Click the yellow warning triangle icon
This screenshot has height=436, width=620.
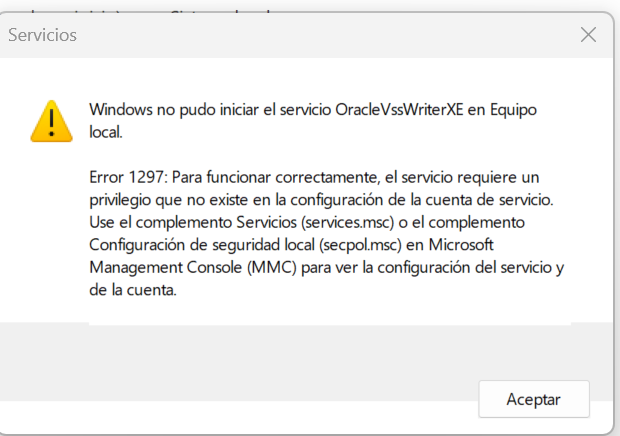click(49, 120)
